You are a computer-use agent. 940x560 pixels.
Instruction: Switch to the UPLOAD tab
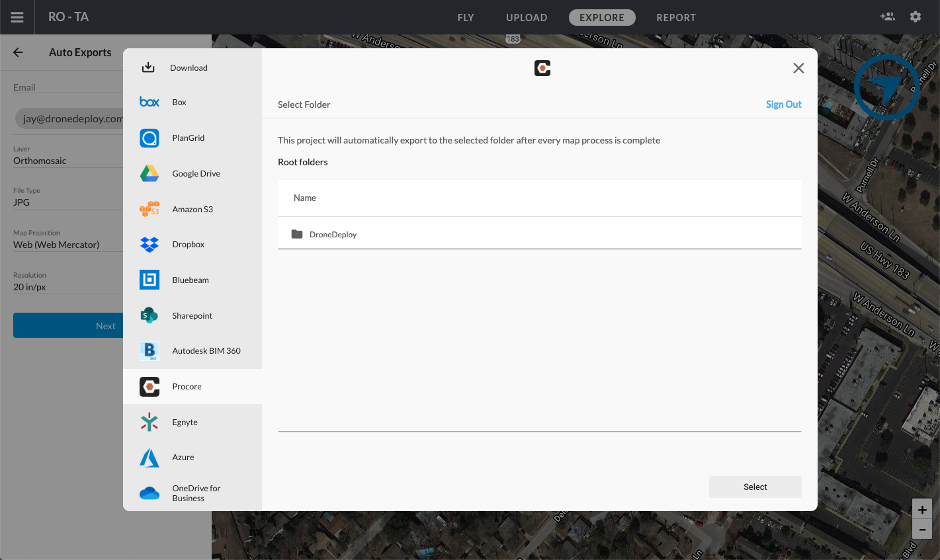point(527,17)
